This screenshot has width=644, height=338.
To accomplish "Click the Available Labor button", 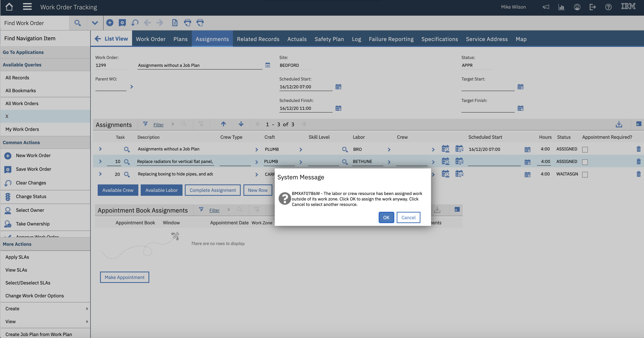I will click(x=161, y=190).
